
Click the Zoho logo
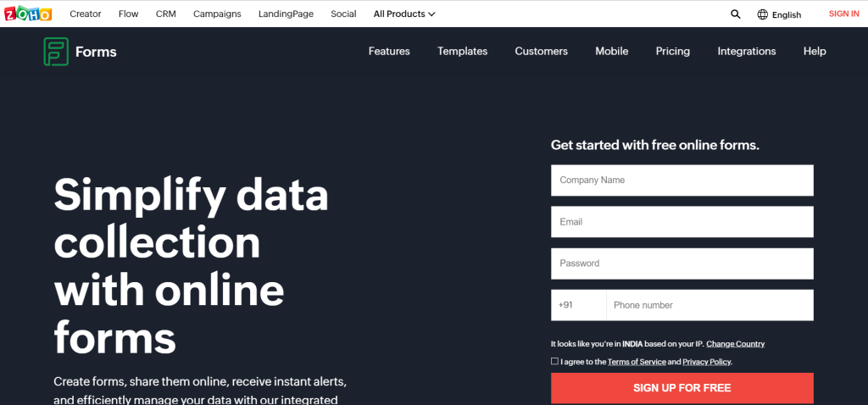[x=28, y=14]
